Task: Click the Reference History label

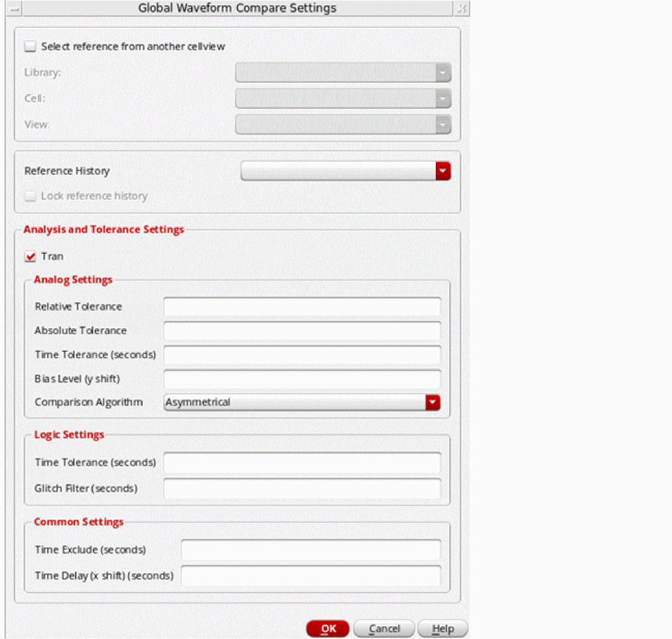Action: pos(67,171)
